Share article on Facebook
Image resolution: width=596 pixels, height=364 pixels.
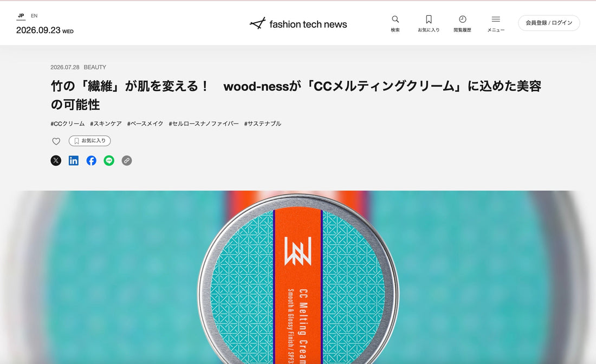tap(91, 161)
